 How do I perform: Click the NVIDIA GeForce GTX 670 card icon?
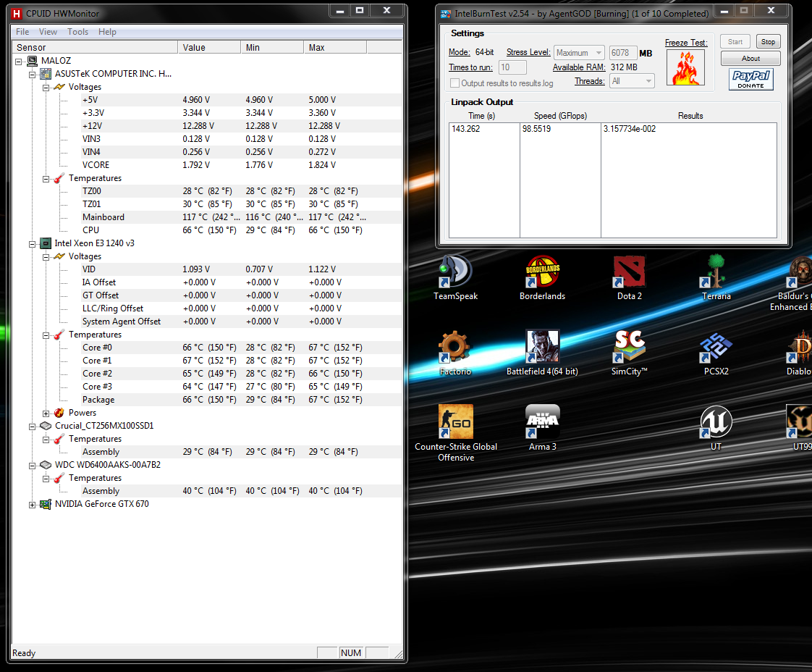point(46,503)
